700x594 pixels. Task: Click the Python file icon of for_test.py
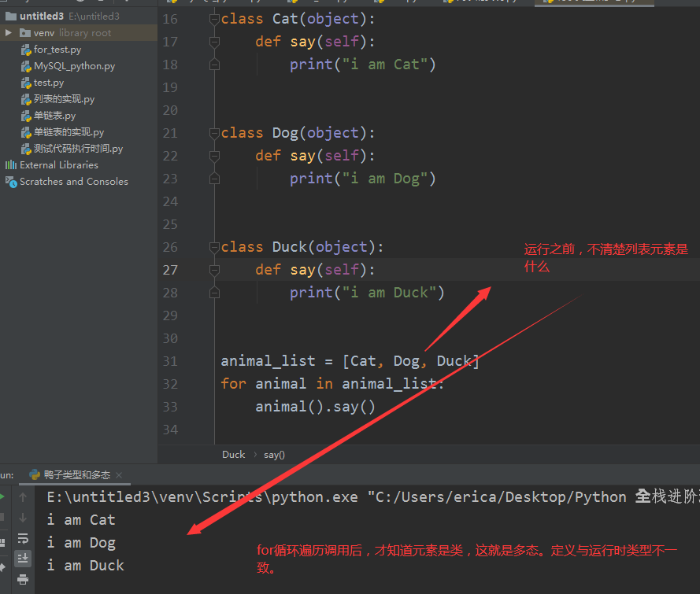coord(26,50)
